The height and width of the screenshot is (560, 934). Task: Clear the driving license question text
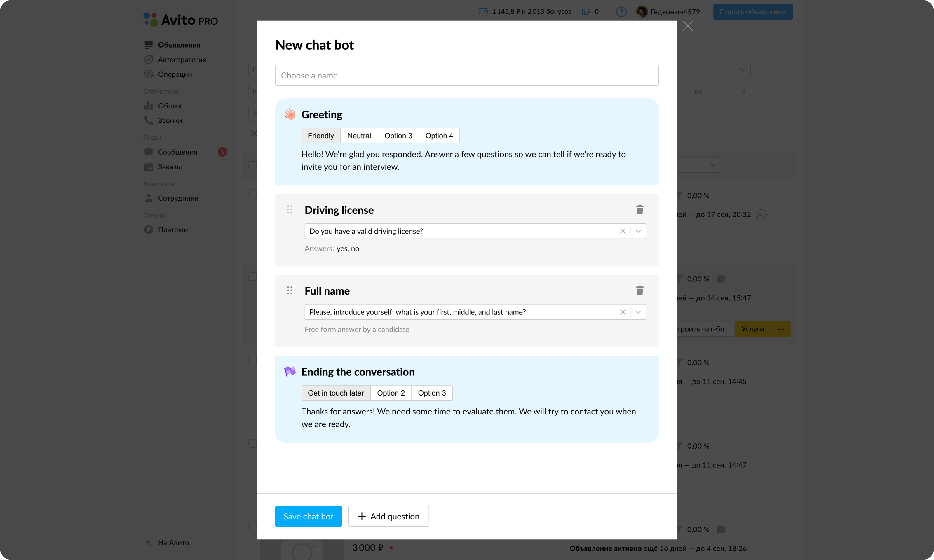click(x=623, y=231)
